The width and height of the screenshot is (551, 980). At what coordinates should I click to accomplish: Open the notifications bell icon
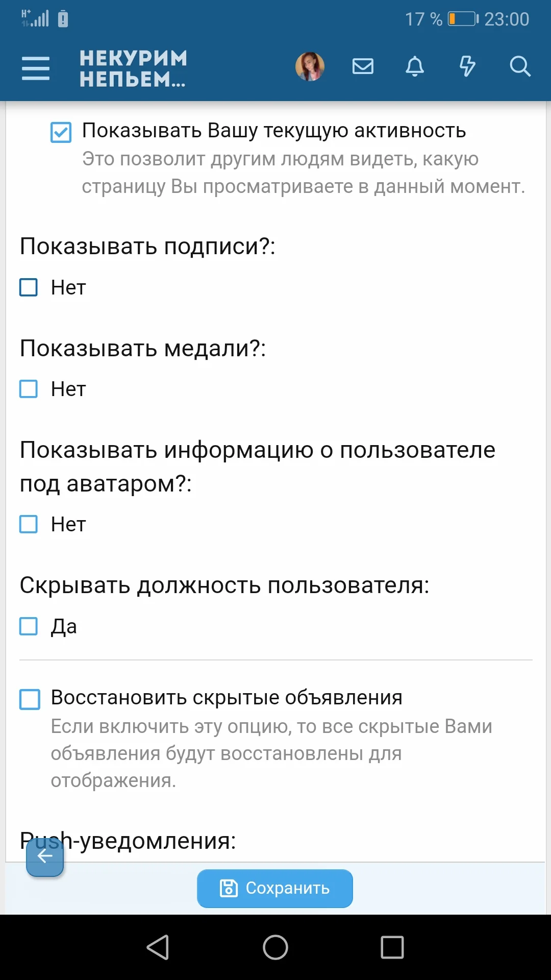click(415, 66)
